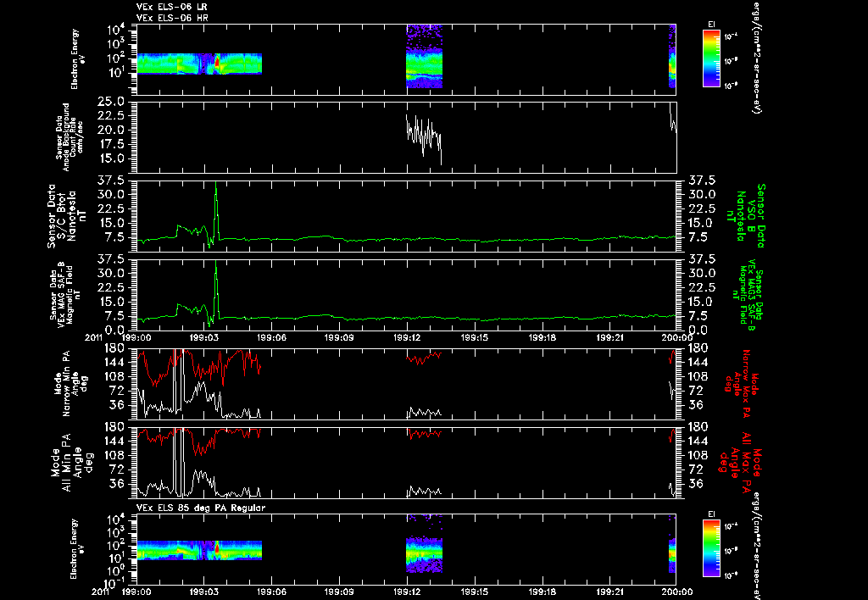
Task: Click the 199:03 label under the MAG SAF-B panel
Action: 204,337
